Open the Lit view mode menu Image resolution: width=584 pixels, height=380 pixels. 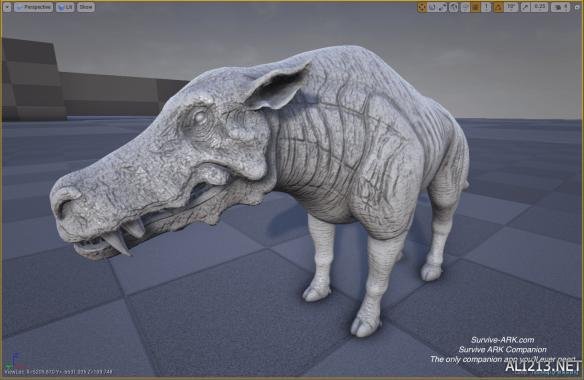tap(65, 7)
